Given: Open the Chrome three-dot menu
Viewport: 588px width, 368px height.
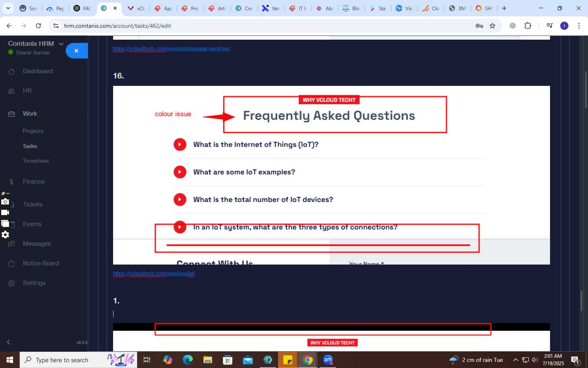Looking at the screenshot, I should coord(579,26).
